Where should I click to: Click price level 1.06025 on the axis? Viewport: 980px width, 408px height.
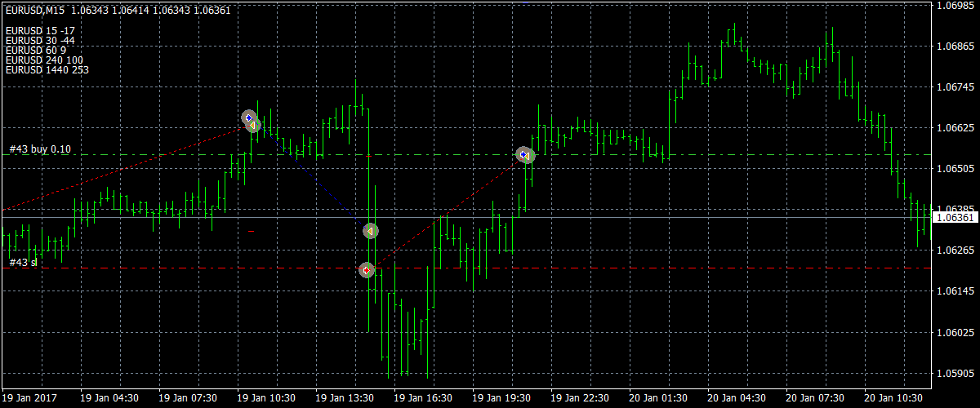[955, 333]
